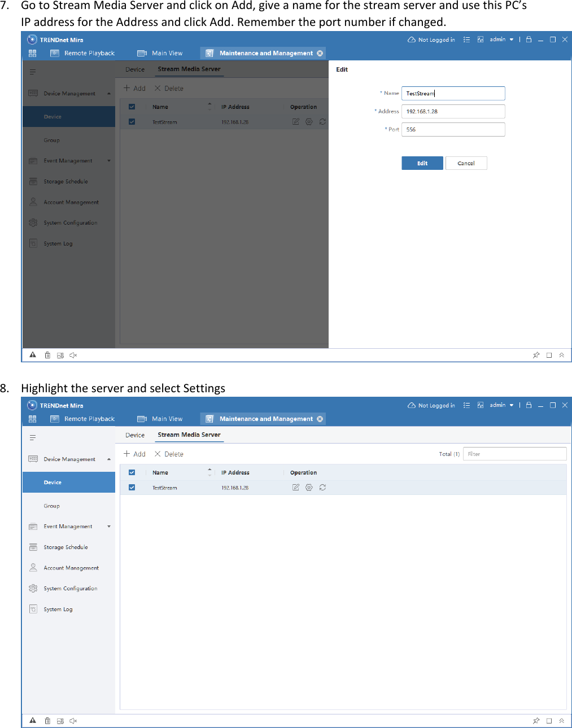
Task: Expand the Event Management section
Action: coord(108,526)
